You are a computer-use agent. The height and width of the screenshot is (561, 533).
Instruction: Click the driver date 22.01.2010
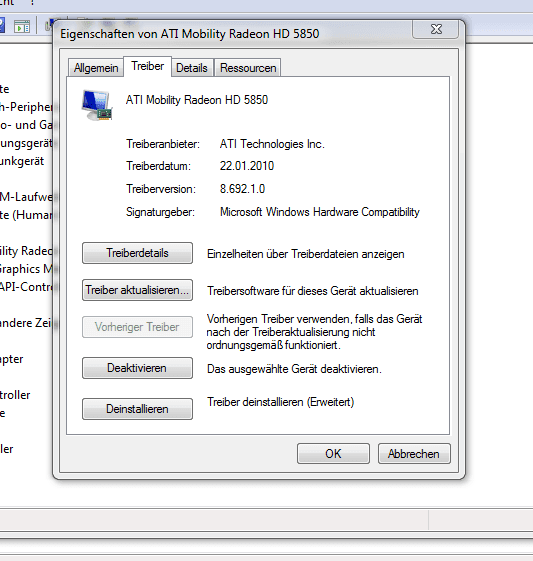coord(247,166)
